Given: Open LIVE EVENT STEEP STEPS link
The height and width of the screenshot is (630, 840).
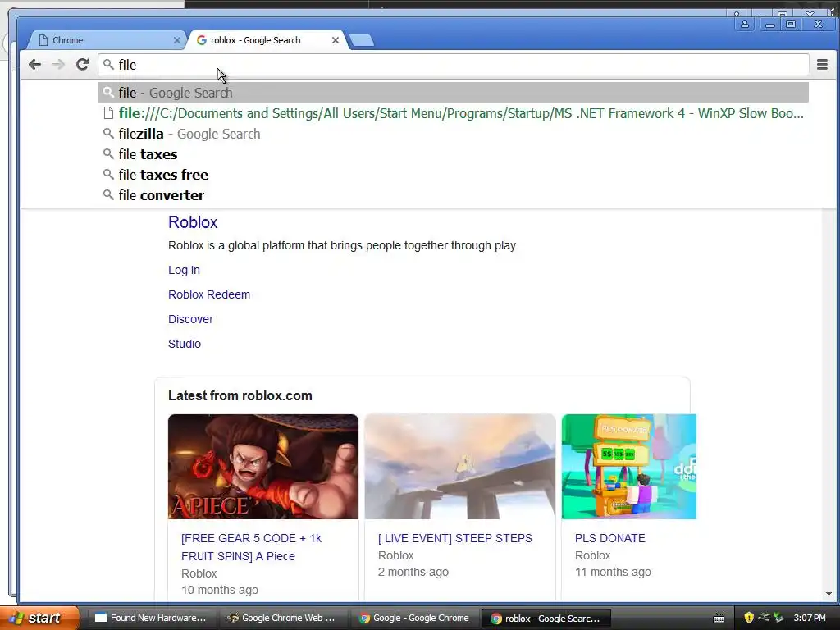Looking at the screenshot, I should (455, 538).
